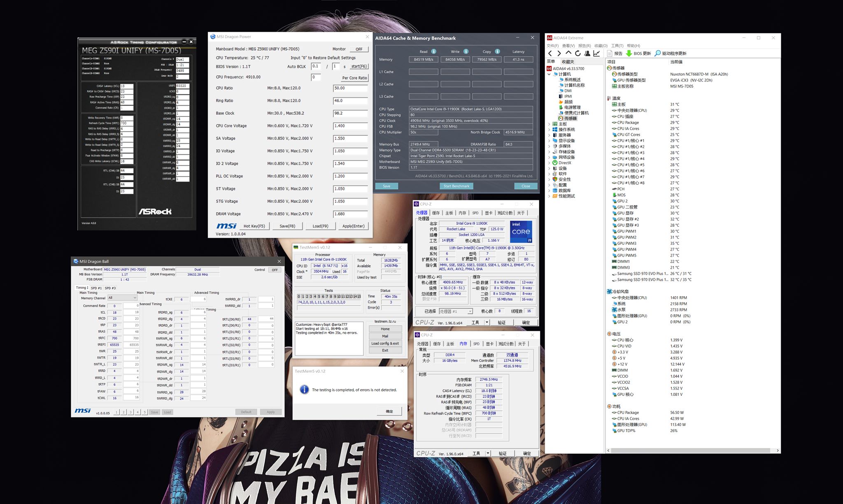Toggle Control OFF button in MSI Dragon Ball
Image resolution: width=843 pixels, height=504 pixels.
(x=275, y=270)
